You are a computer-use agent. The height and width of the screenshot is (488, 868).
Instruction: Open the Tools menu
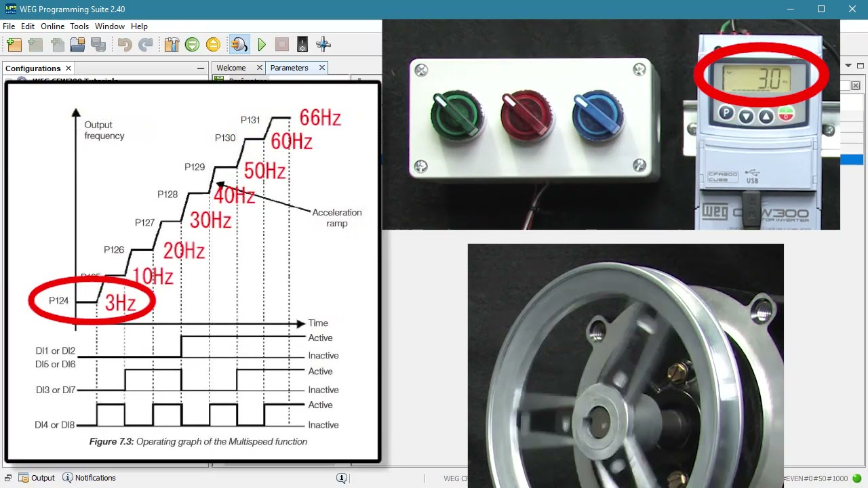click(x=79, y=26)
